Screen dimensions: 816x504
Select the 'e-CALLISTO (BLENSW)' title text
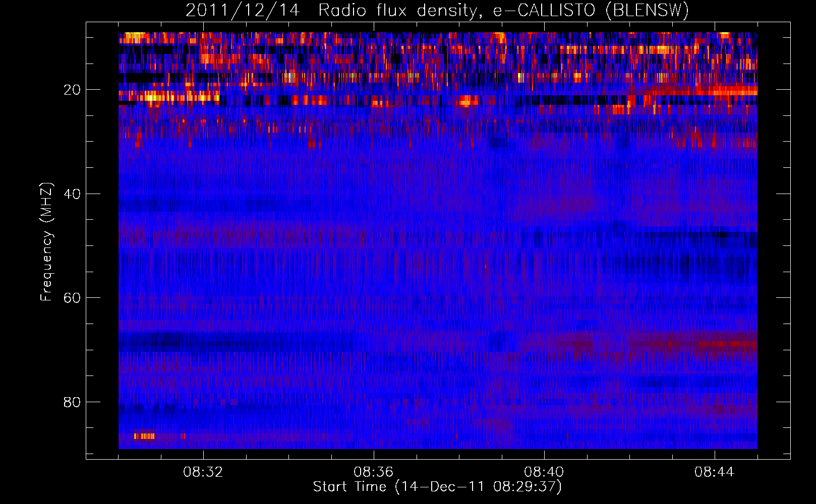(591, 11)
